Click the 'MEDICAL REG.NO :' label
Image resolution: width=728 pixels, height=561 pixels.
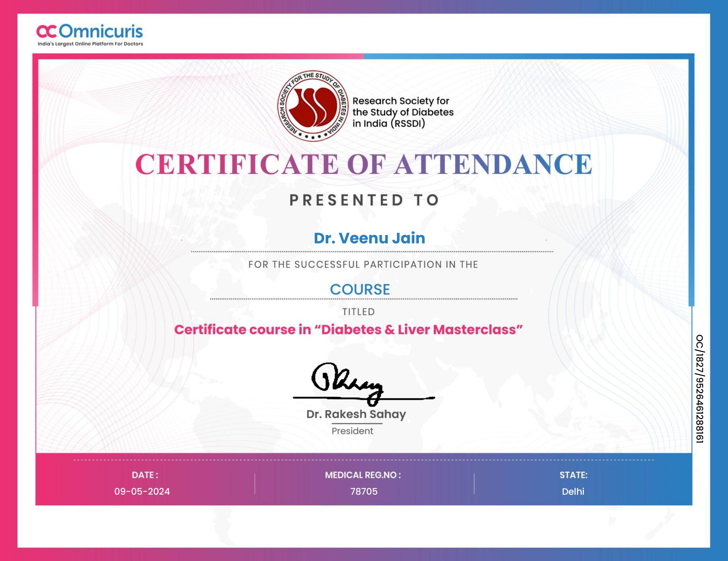(x=363, y=475)
